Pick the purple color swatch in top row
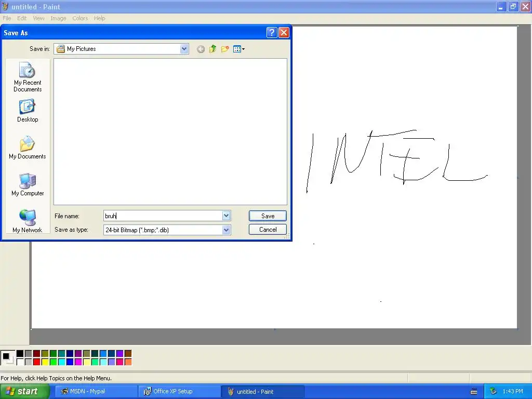532x399 pixels. click(78, 354)
